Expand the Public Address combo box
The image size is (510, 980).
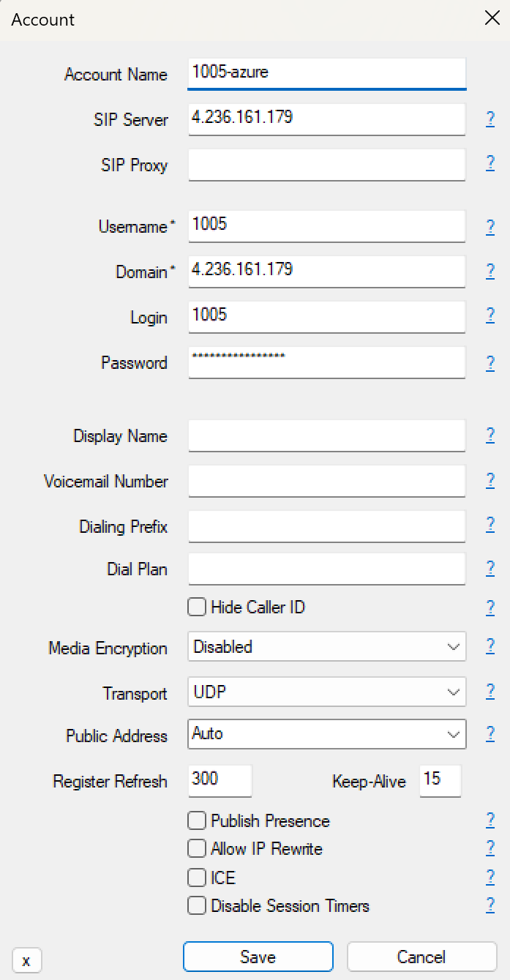(x=326, y=734)
